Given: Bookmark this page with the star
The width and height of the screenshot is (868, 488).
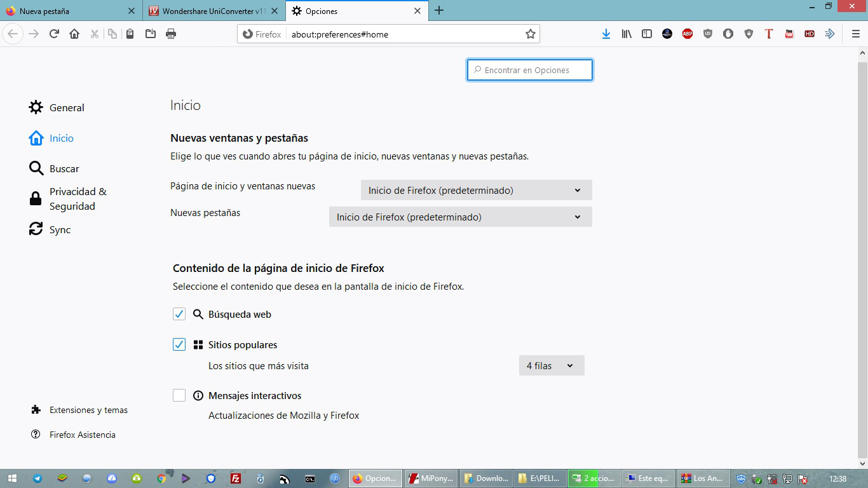Looking at the screenshot, I should coord(531,34).
